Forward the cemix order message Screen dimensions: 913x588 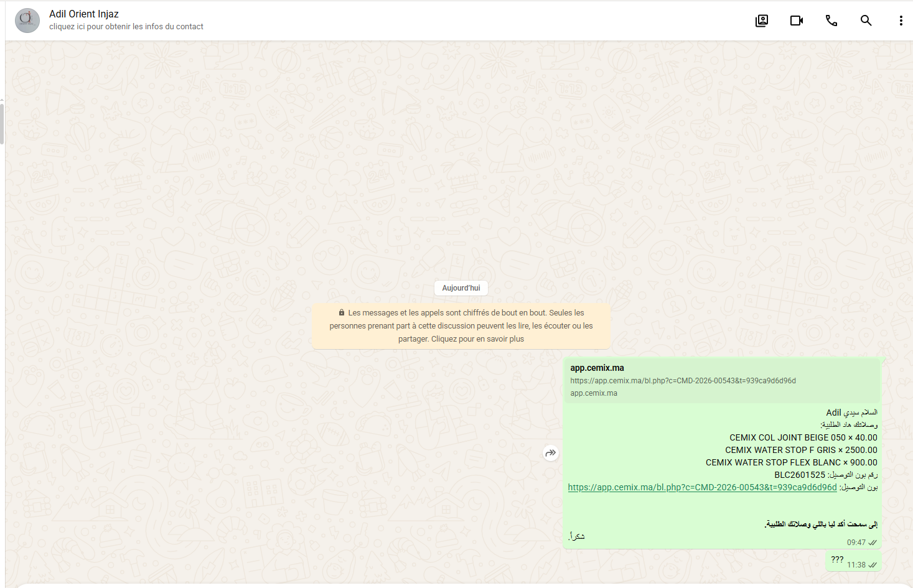[x=551, y=453]
